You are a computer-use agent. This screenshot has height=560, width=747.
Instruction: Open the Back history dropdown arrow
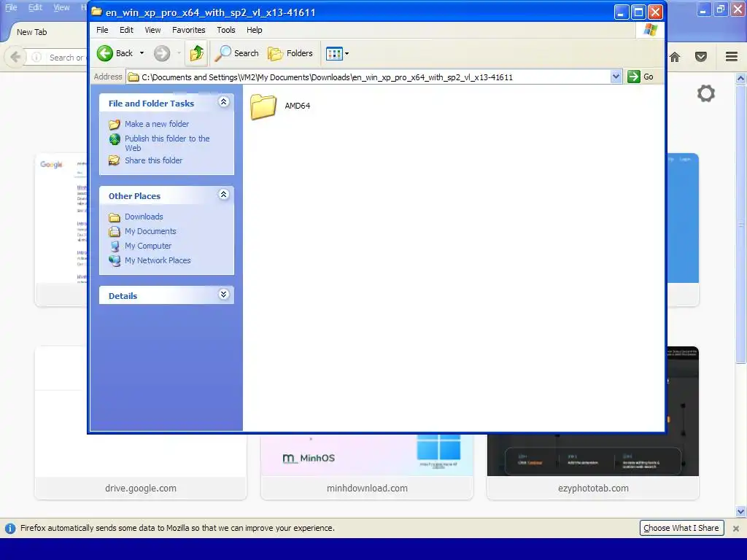(142, 53)
